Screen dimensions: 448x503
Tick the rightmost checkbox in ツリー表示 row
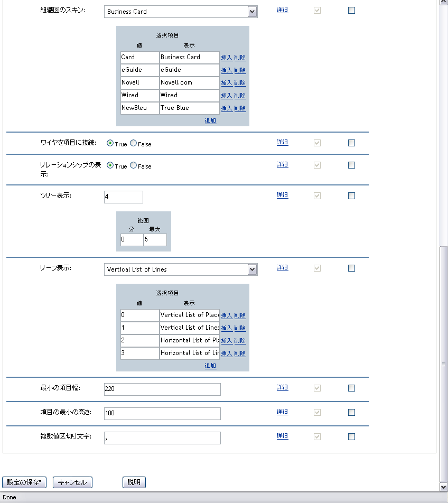point(351,195)
